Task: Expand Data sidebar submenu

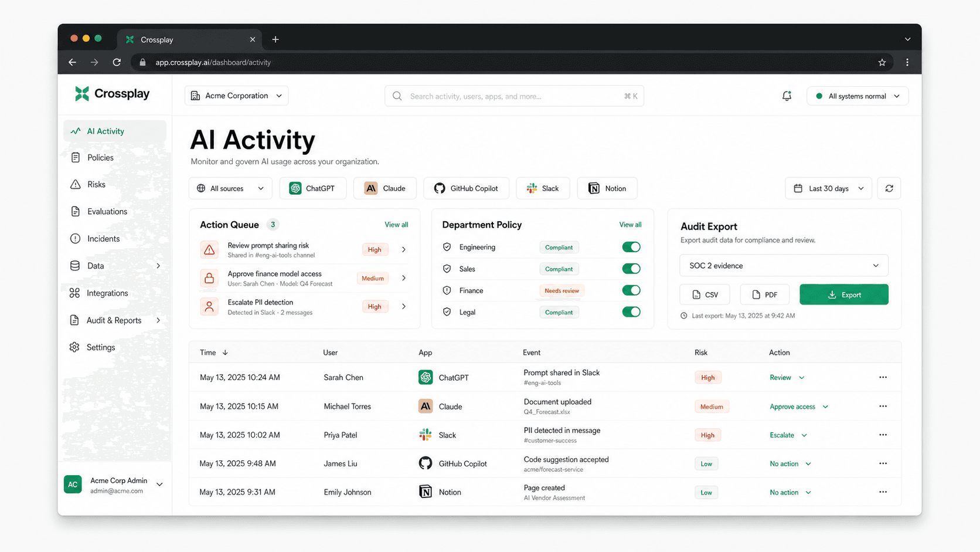Action: point(158,266)
